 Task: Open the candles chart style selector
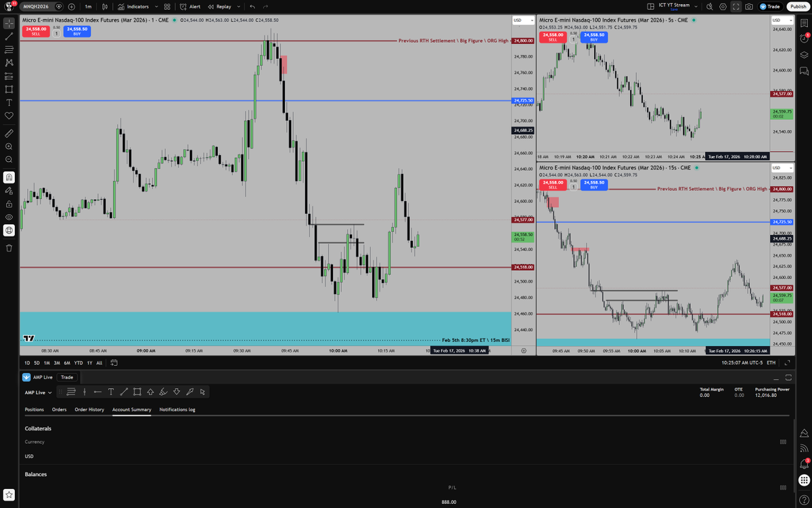[104, 6]
